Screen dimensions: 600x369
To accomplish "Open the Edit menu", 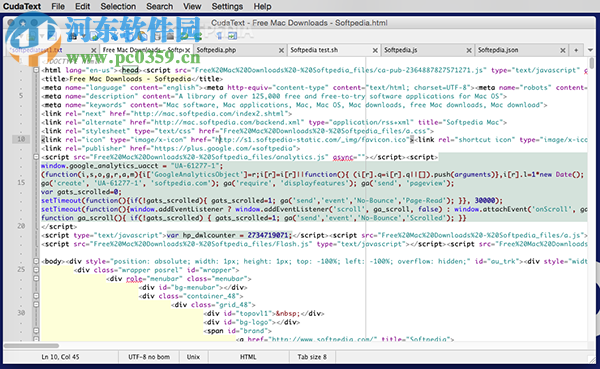I will 82,6.
